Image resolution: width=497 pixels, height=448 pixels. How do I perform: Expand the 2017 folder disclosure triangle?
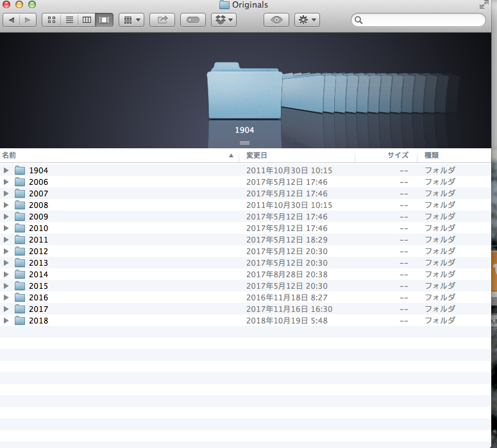(6, 309)
